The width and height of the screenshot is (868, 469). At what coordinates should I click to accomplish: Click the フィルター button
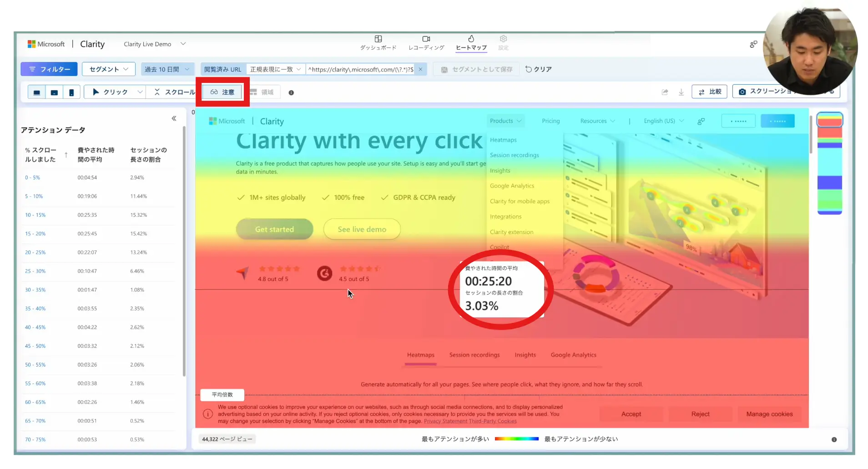(49, 69)
